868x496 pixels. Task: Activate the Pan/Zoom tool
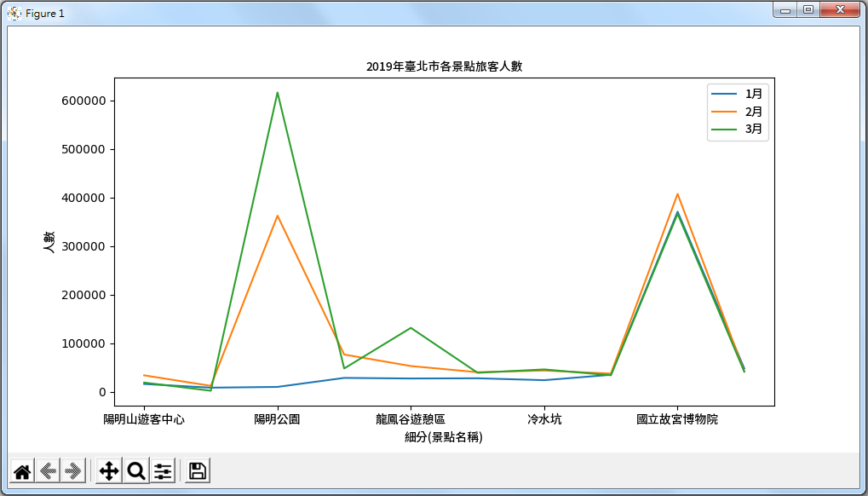tap(109, 470)
